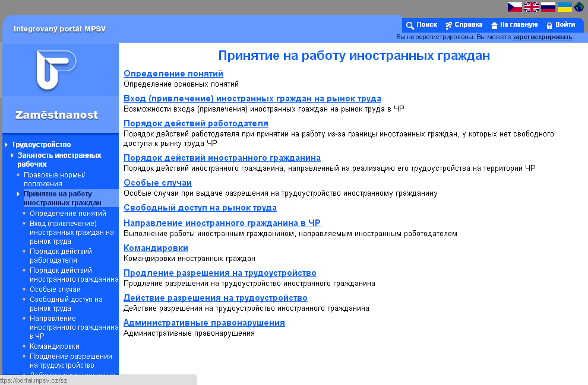Collapse the Трудоустройство tree arrow

7,145
